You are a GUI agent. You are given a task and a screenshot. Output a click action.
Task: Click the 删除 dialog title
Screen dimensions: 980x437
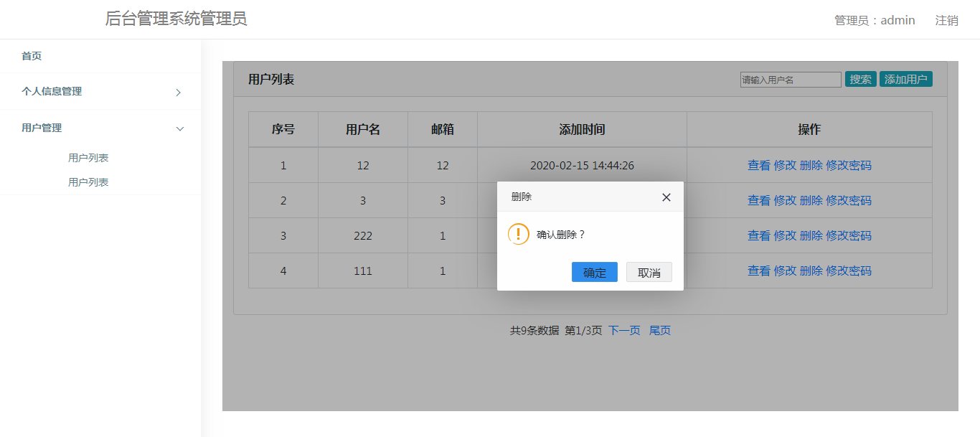click(522, 197)
